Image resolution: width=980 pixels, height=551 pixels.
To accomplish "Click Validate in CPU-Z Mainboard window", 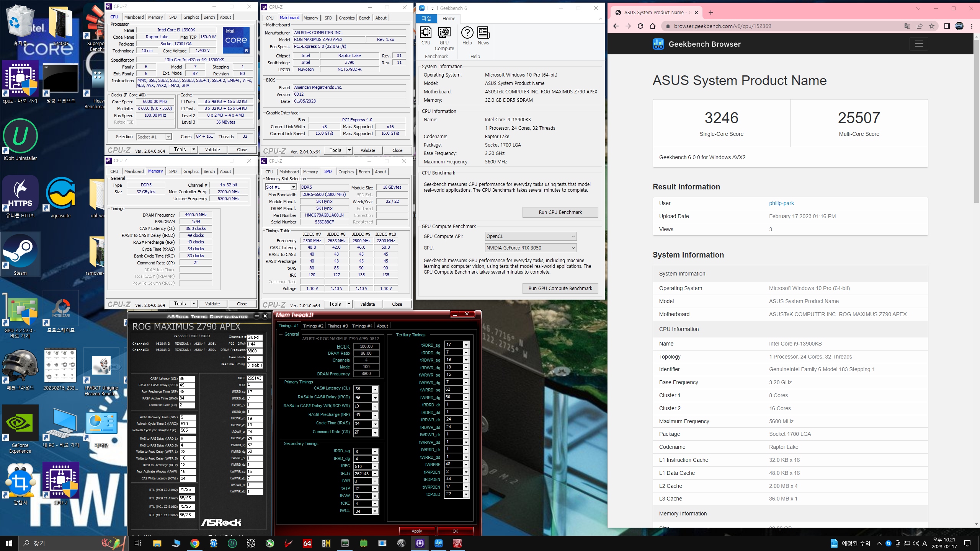I will pos(367,150).
